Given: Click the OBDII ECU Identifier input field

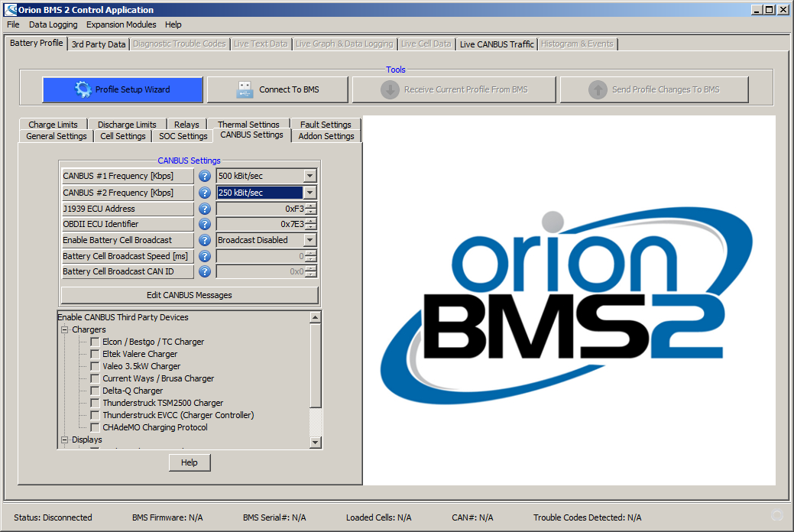Looking at the screenshot, I should pos(261,224).
